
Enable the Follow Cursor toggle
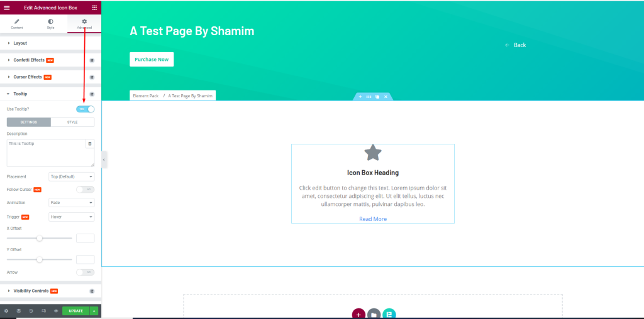click(x=86, y=189)
